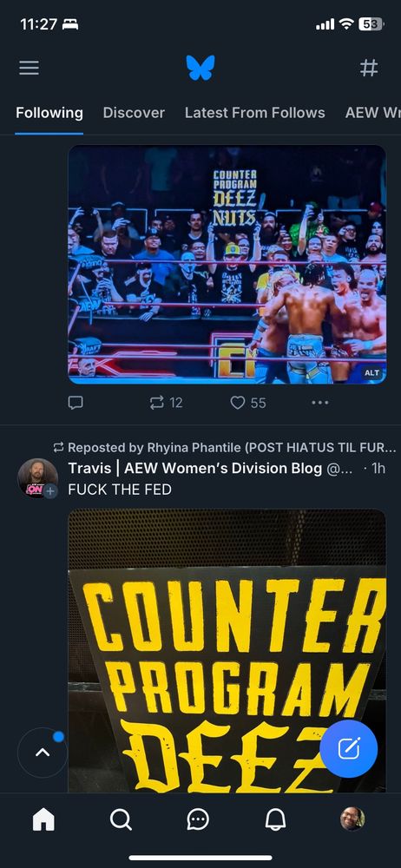Open Notifications bell
Image resolution: width=401 pixels, height=868 pixels.
275,819
